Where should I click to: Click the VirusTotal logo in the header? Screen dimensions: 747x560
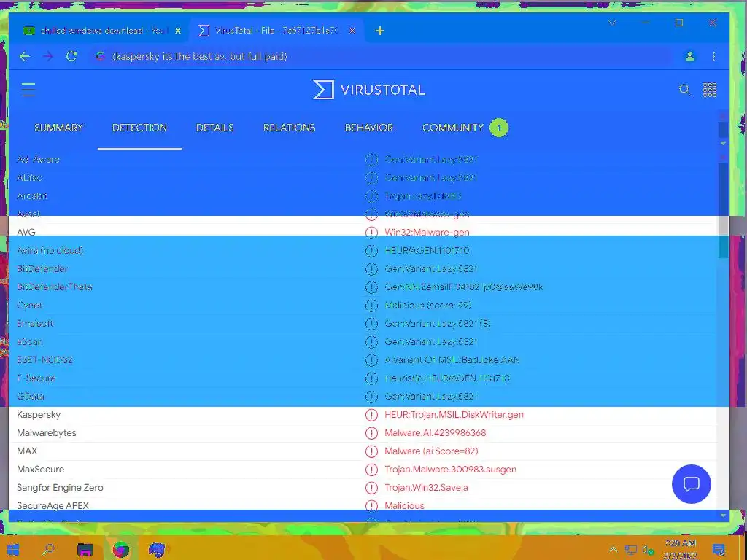369,90
